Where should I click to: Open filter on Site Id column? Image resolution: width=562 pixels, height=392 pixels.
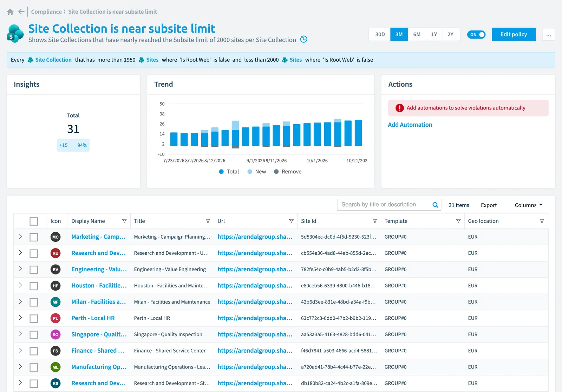375,221
